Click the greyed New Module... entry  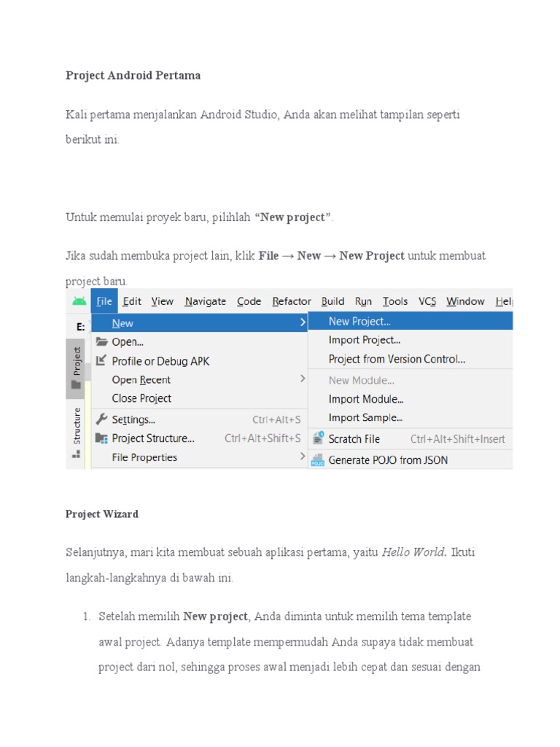pos(411,380)
